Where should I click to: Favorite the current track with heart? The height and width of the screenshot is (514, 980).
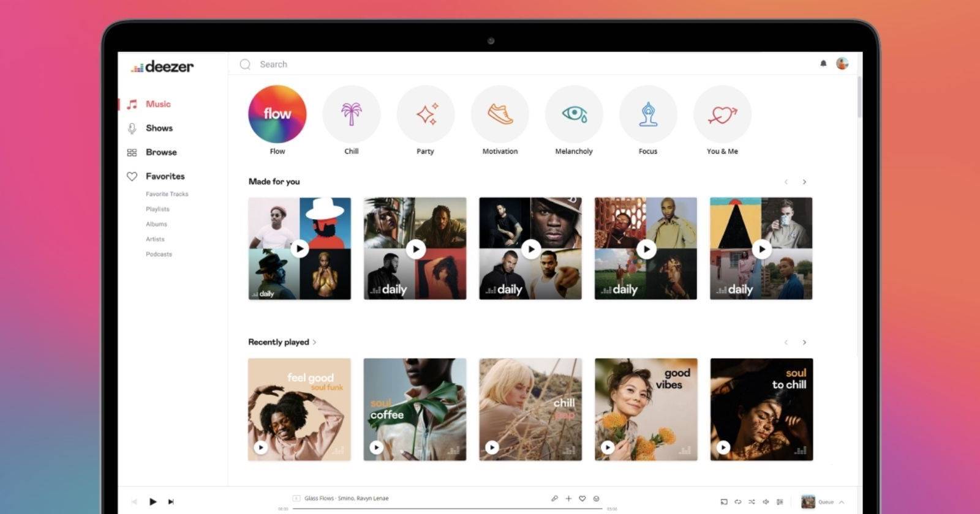tap(582, 499)
